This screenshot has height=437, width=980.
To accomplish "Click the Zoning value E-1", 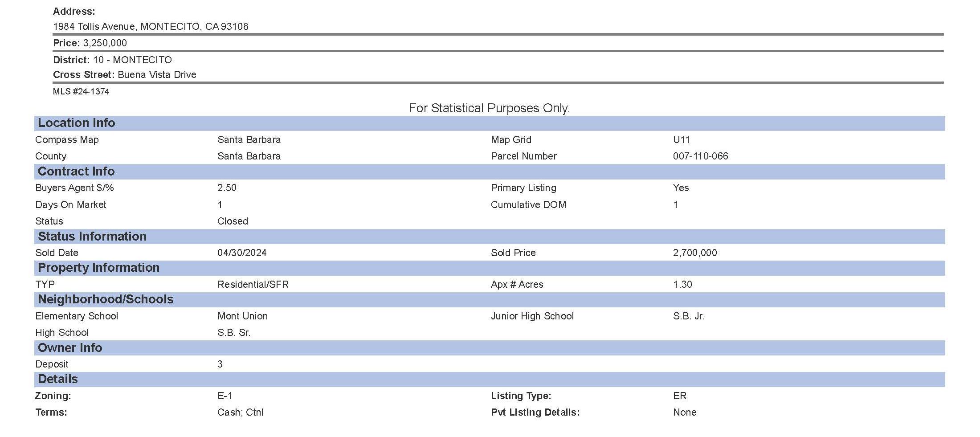I will click(x=225, y=396).
